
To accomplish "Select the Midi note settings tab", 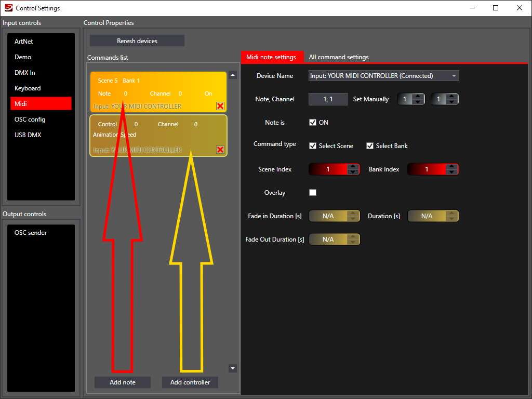I will tap(272, 57).
